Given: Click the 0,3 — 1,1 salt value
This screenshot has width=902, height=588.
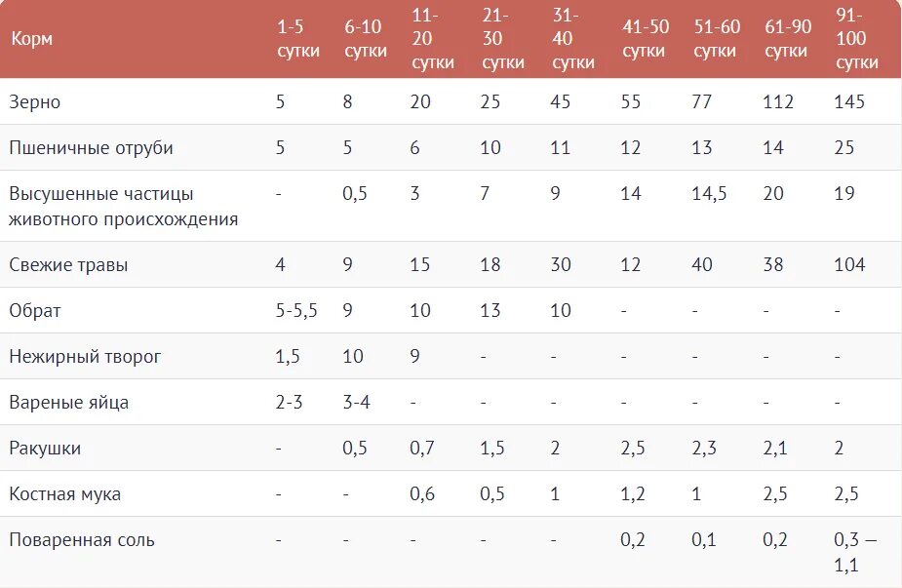Looking at the screenshot, I should pyautogui.click(x=855, y=552).
